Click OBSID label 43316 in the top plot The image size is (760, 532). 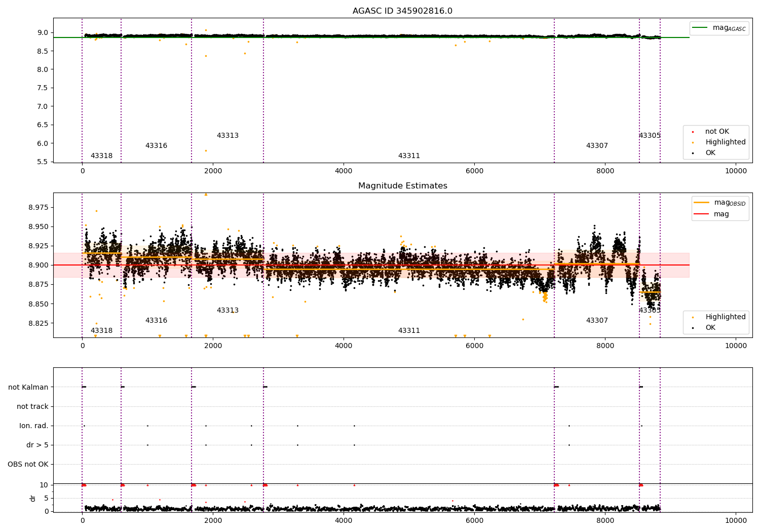156,146
